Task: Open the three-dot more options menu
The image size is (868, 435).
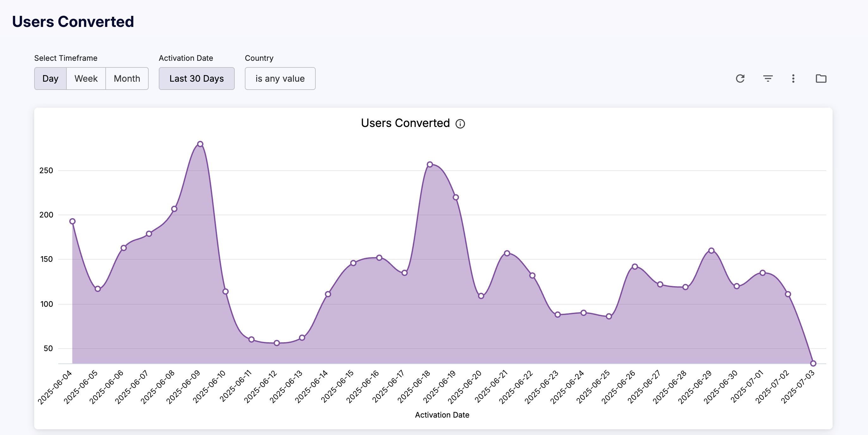Action: click(793, 79)
